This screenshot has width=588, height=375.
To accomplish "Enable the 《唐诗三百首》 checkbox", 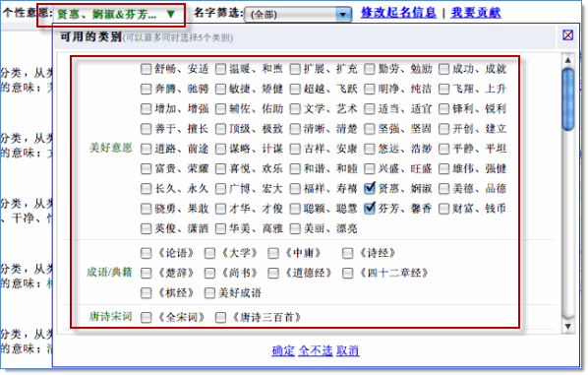I will [x=220, y=318].
